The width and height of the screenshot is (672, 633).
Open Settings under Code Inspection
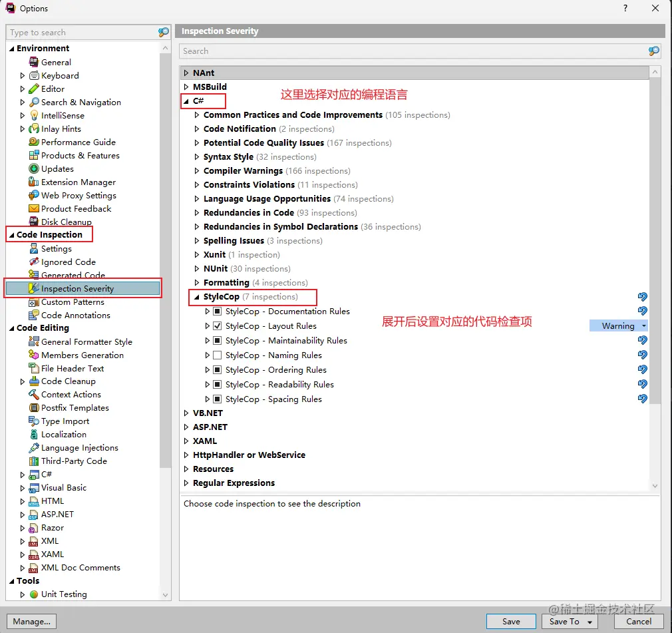pyautogui.click(x=56, y=249)
